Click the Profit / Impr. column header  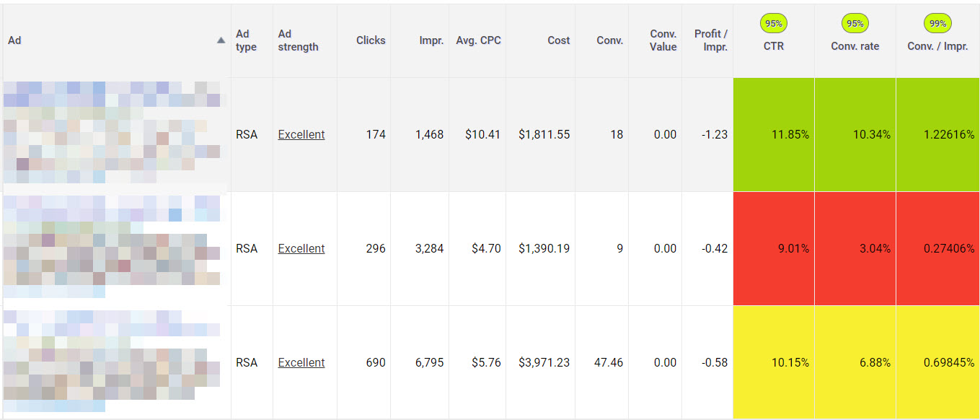coord(710,40)
